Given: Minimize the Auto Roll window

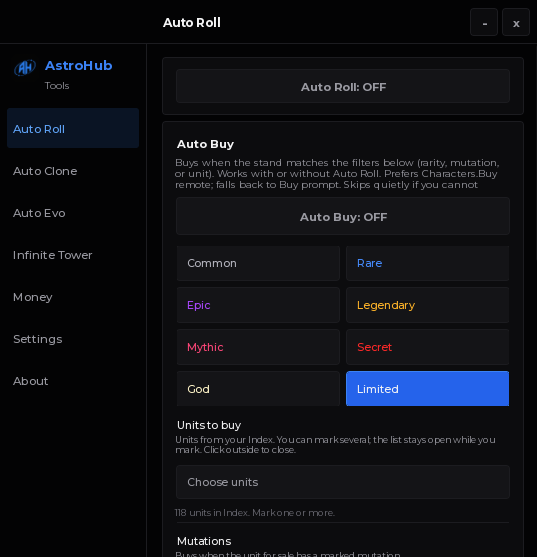Looking at the screenshot, I should coord(484,23).
